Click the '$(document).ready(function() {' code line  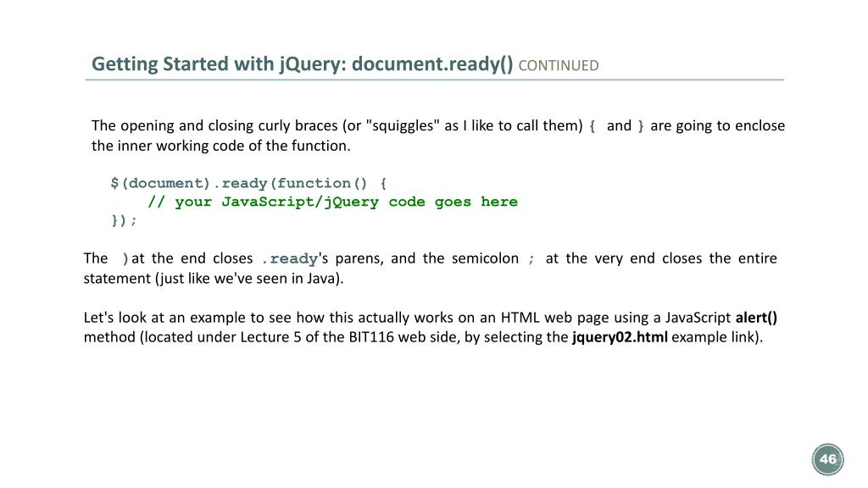(x=249, y=183)
